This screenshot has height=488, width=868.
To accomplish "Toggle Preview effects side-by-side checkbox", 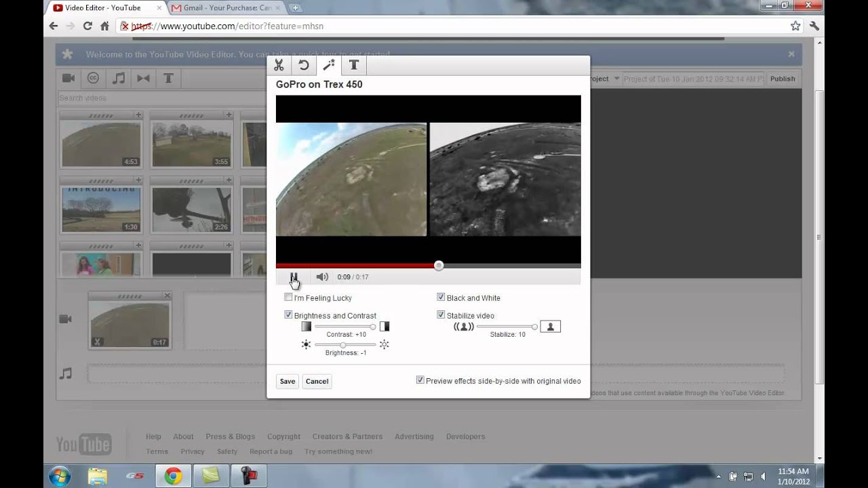I will coord(420,380).
